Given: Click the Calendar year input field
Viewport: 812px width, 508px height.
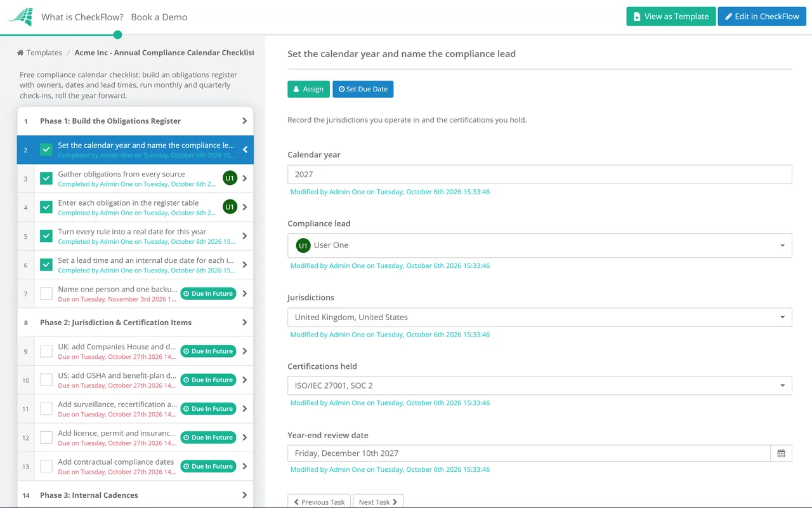Looking at the screenshot, I should (539, 175).
